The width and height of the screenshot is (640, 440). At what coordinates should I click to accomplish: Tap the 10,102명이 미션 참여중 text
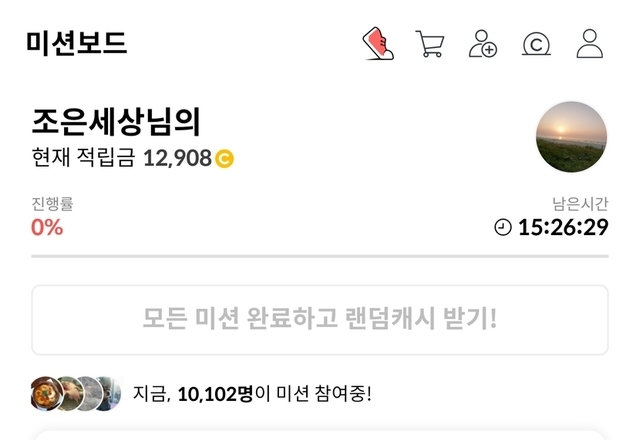pos(252,394)
